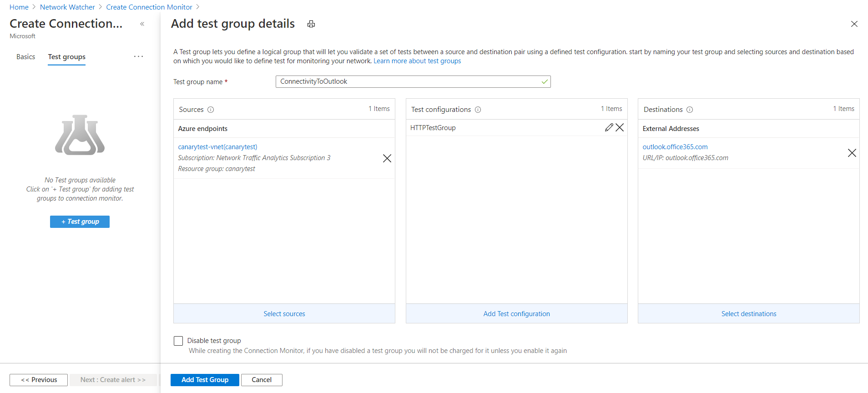Remove the canarytest-vnet source endpoint
Viewport: 868px width, 393px height.
(387, 158)
